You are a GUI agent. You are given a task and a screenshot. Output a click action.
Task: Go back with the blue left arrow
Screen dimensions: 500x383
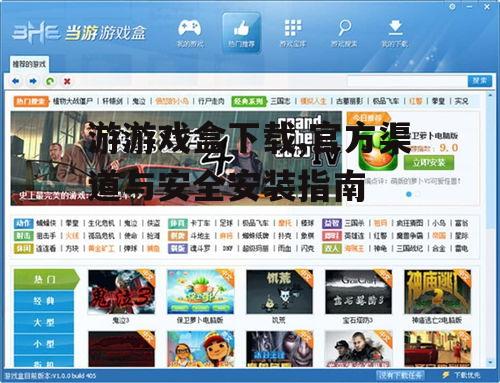[x=15, y=81]
